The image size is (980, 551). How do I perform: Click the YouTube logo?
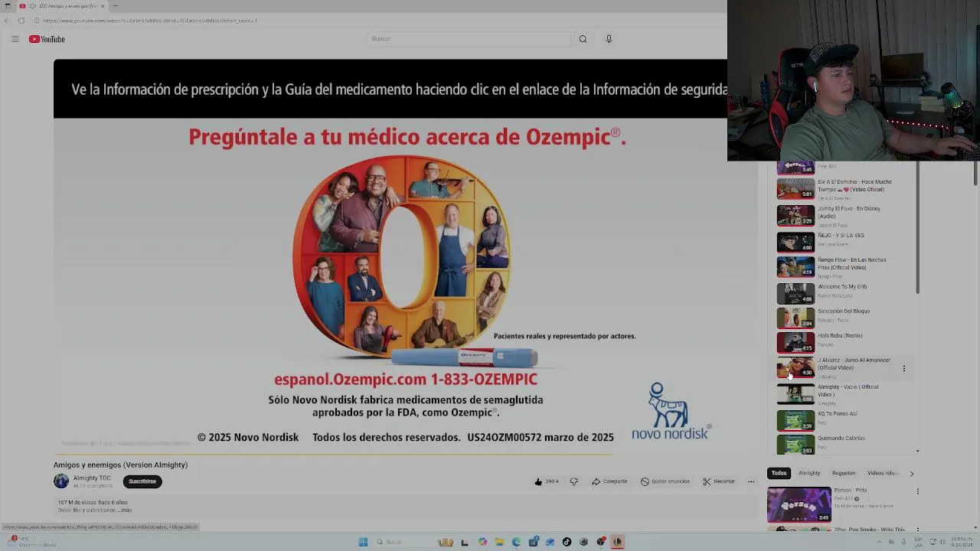click(47, 39)
